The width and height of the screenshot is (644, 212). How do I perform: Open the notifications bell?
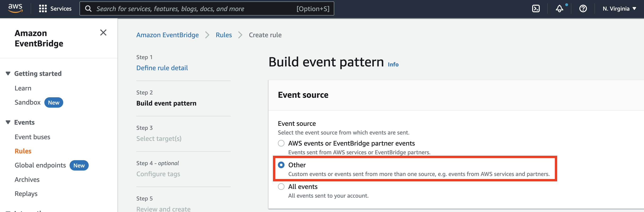(x=560, y=9)
